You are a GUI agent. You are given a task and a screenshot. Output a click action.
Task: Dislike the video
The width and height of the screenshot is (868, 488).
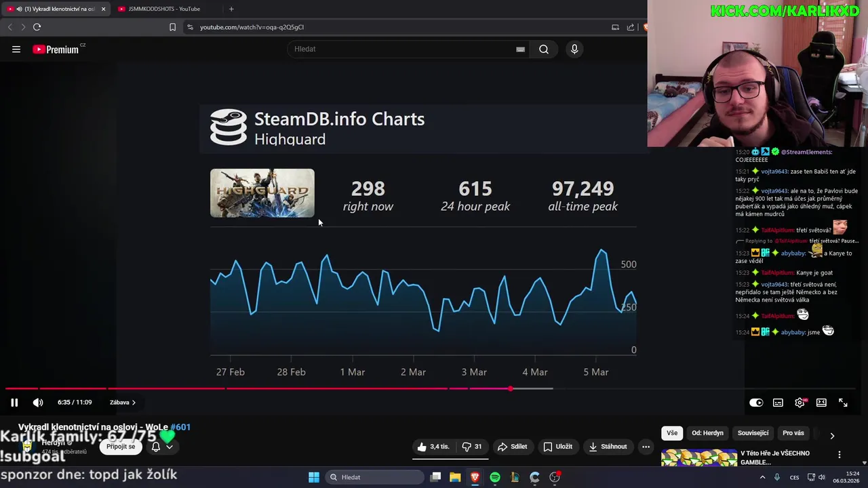(x=472, y=447)
